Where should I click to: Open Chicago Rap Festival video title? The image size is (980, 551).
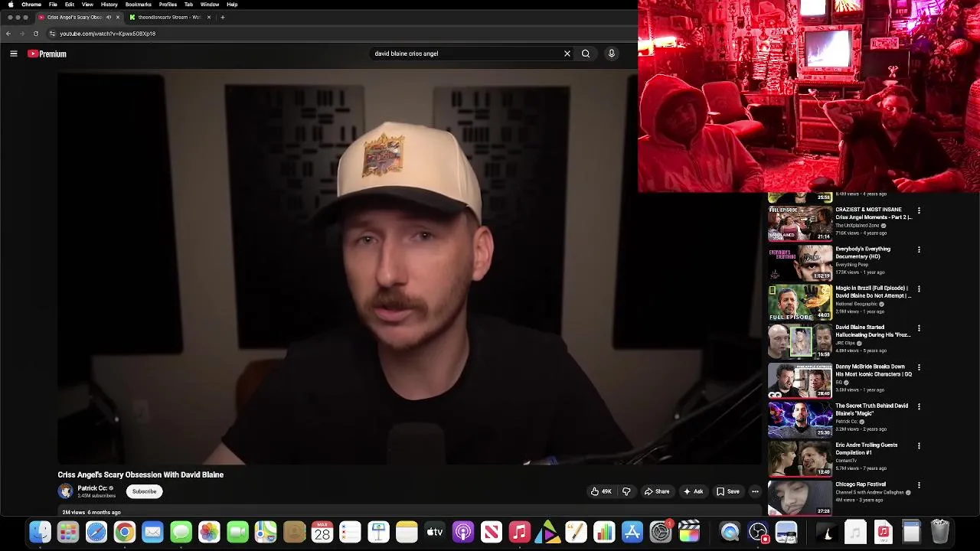pos(861,484)
